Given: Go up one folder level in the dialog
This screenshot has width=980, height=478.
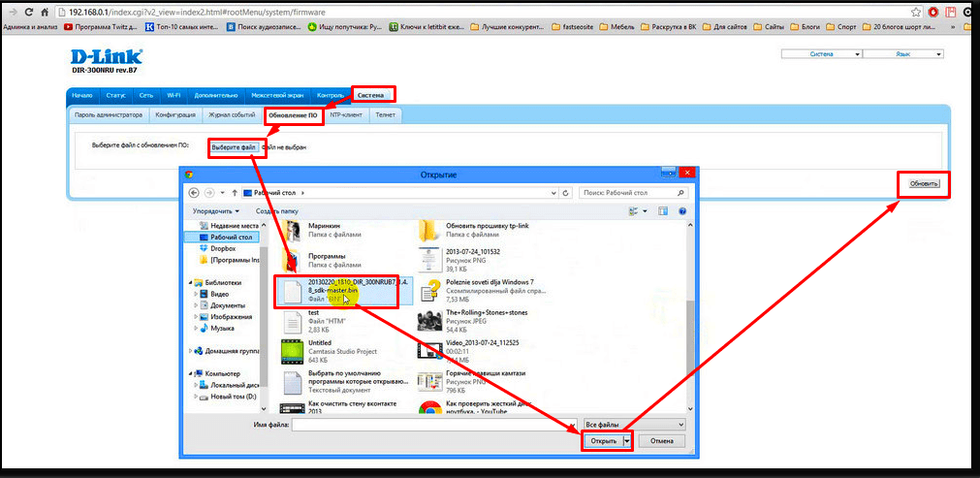Looking at the screenshot, I should click(235, 193).
